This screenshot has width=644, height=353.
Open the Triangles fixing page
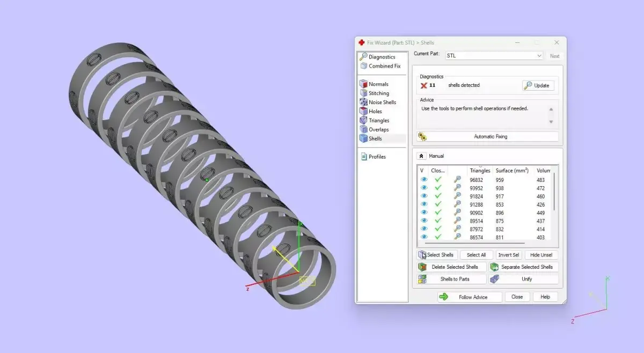[x=374, y=121]
